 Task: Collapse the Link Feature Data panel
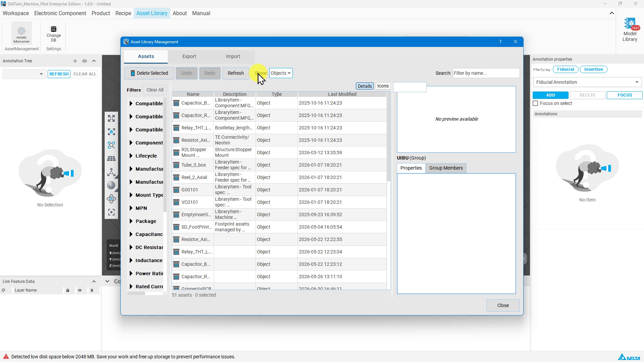coord(94,282)
